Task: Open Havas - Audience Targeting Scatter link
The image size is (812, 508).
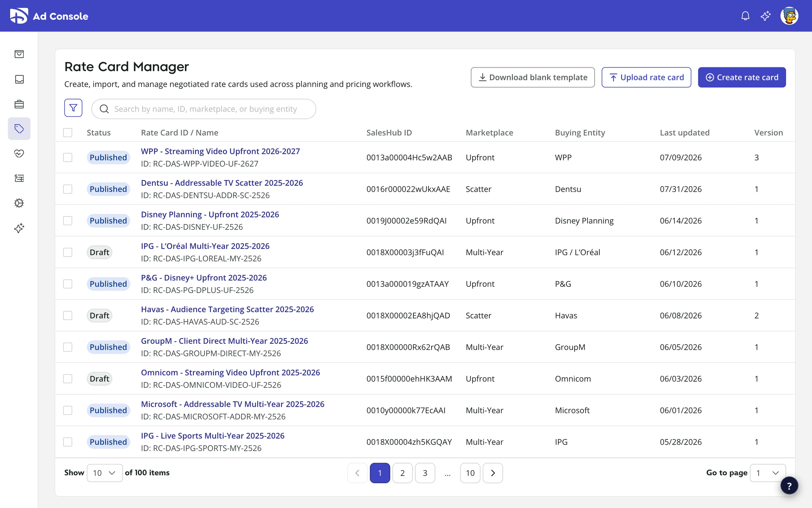Action: (x=227, y=309)
